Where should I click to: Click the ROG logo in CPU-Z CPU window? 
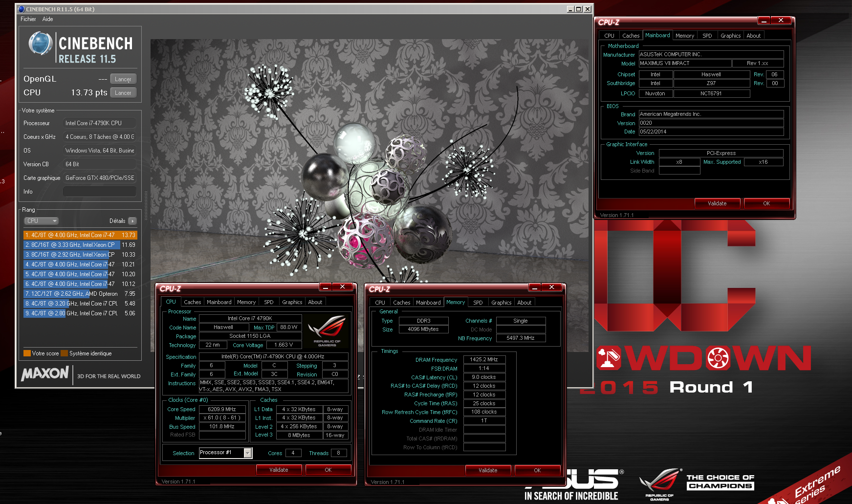click(x=327, y=330)
